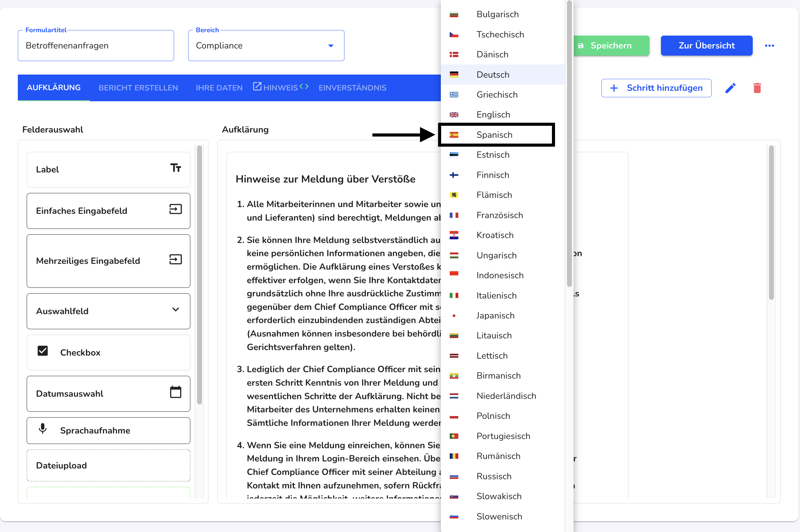Click the red trash delete step icon
The image size is (800, 532).
click(x=757, y=88)
